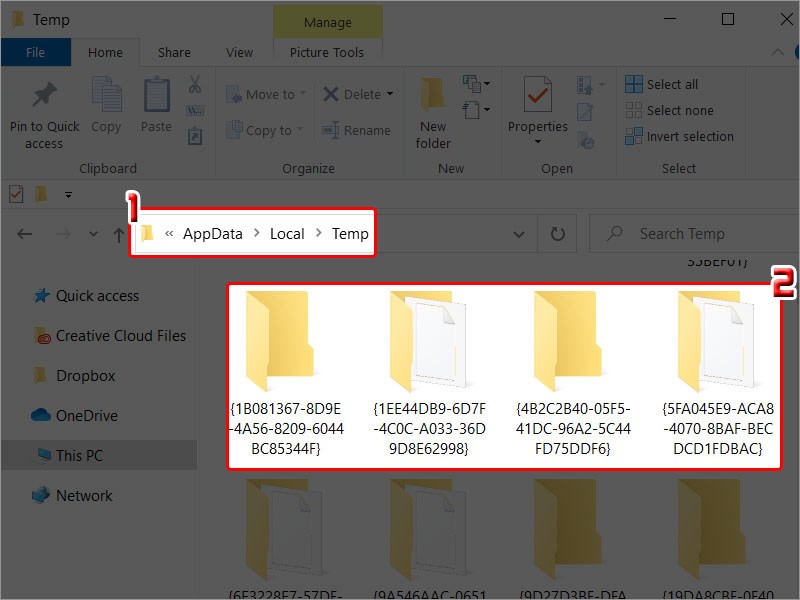Screen dimensions: 800x600
Task: Create a New folder from the ribbon
Action: click(432, 110)
